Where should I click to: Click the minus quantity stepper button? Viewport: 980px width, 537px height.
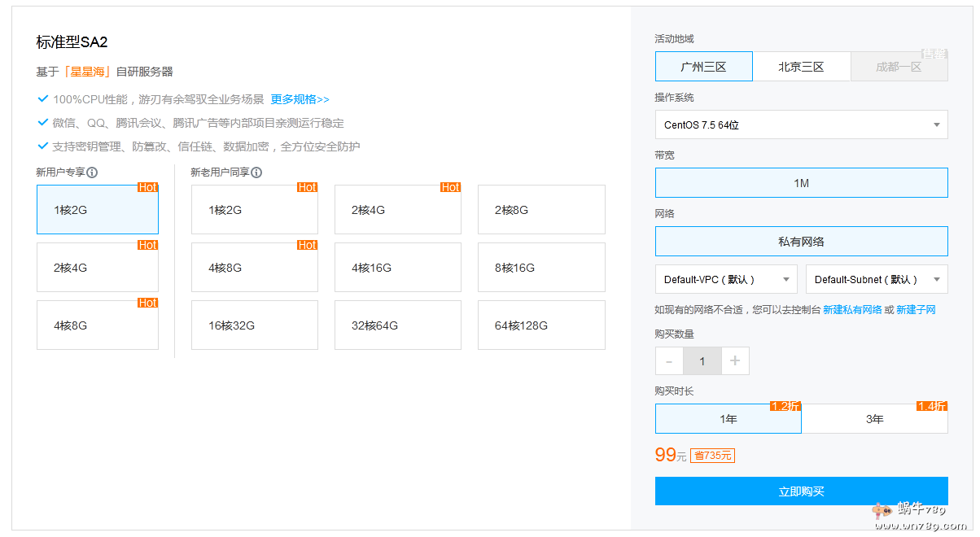click(x=669, y=361)
